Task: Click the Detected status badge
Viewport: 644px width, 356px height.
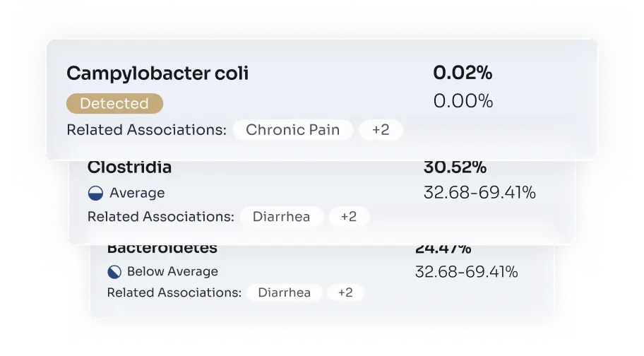Action: (114, 104)
